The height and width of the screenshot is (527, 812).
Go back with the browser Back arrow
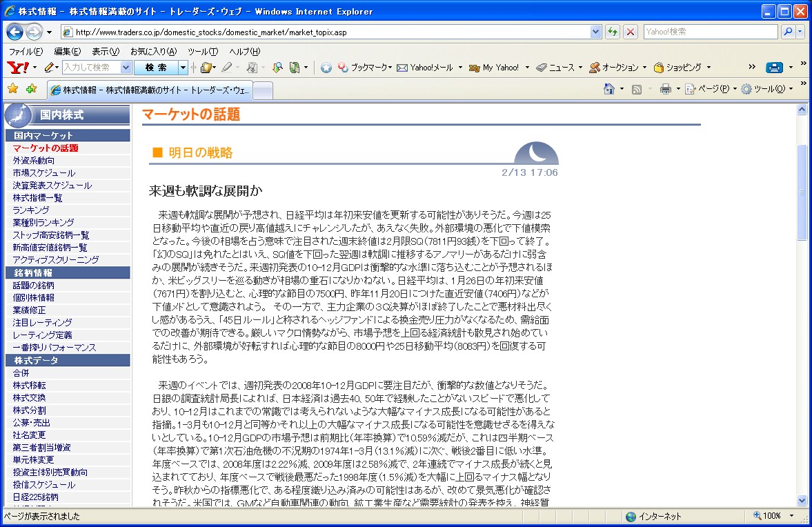(x=14, y=32)
